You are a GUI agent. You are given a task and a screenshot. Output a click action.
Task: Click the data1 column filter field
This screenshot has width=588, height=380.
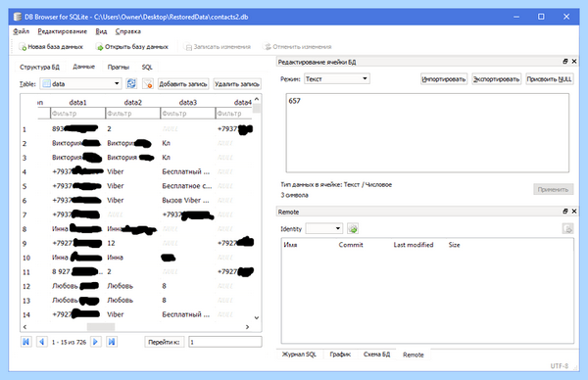(x=77, y=114)
